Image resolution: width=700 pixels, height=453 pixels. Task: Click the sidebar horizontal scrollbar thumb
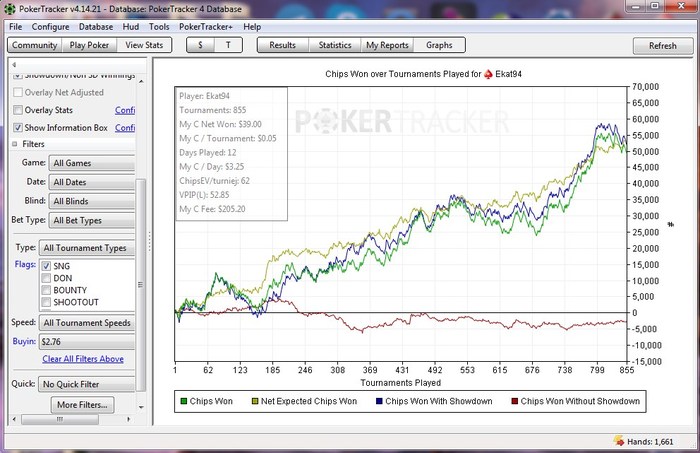tap(60, 419)
